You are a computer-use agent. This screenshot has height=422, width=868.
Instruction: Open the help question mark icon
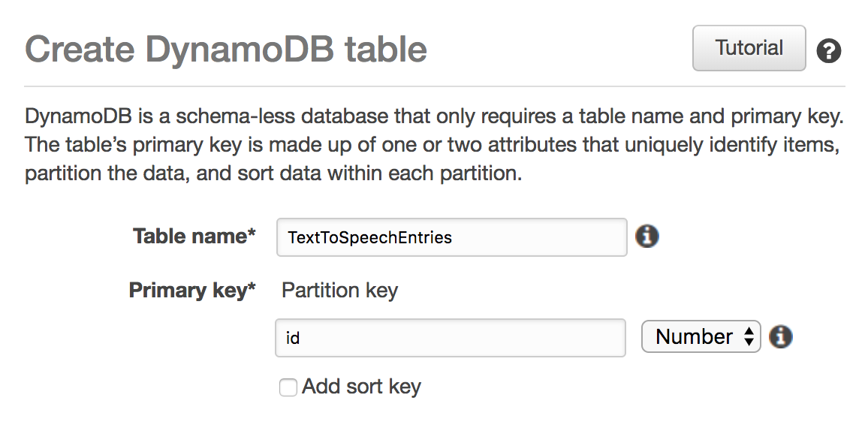tap(829, 51)
